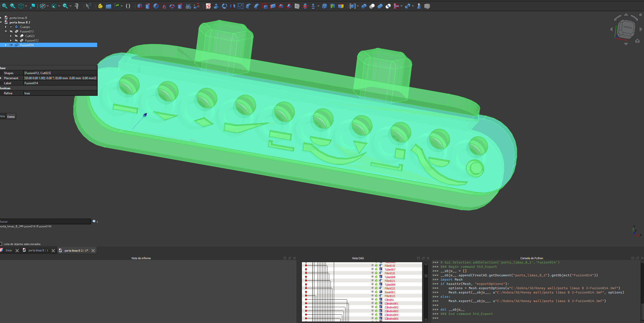Collapse the Fusion013 tree item
This screenshot has height=323, width=644.
6,32
